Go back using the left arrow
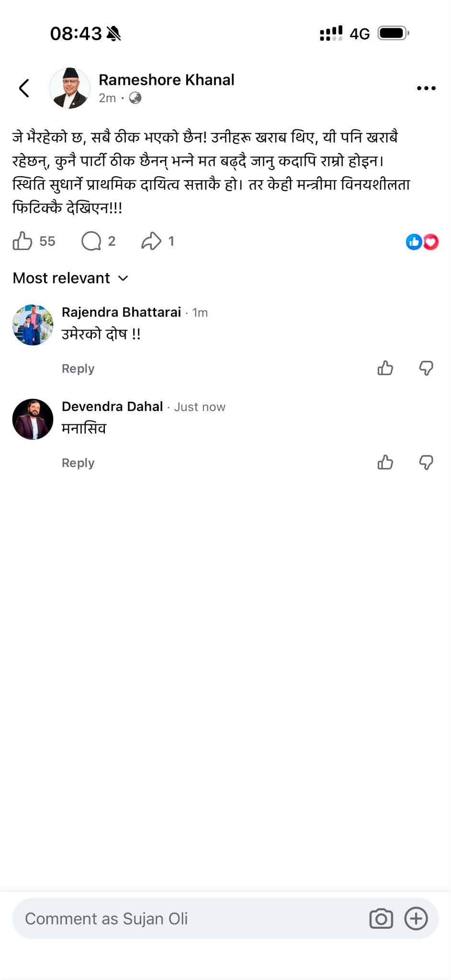Image resolution: width=451 pixels, height=980 pixels. click(x=24, y=88)
